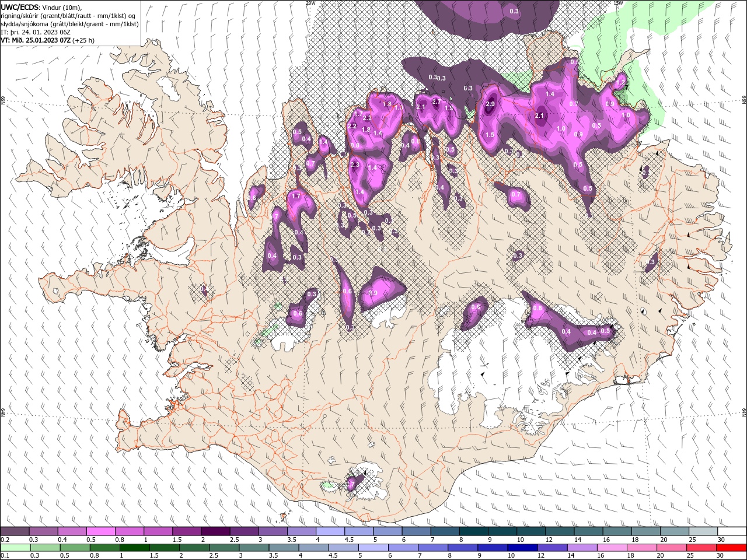
Task: Pick the bright magenta 0.5 swatch in snow scale
Action: coord(100,531)
